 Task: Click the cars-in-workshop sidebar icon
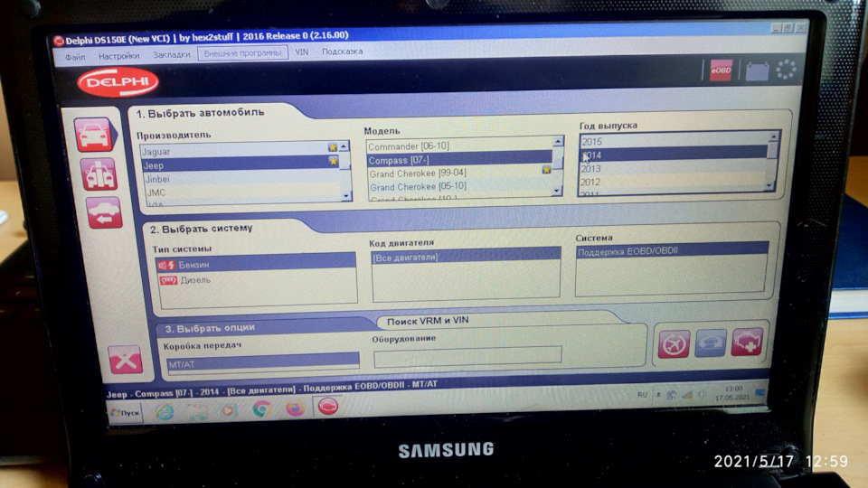coord(99,174)
